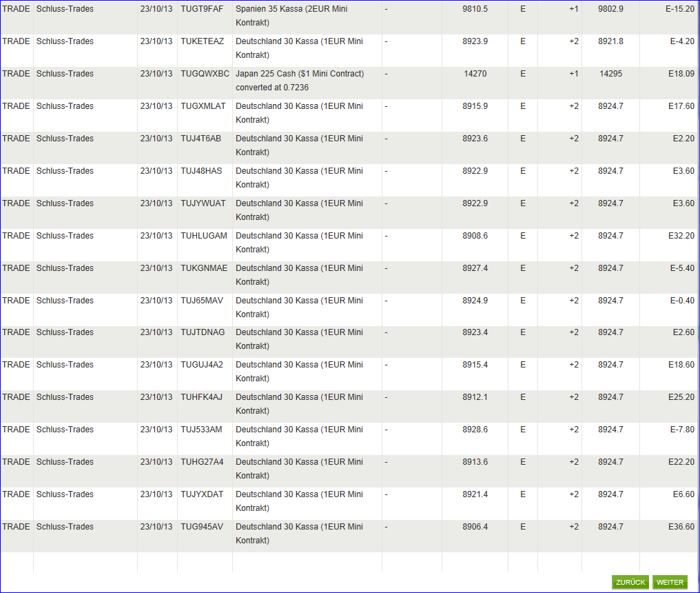This screenshot has width=700, height=593.
Task: Click profit value E32.20
Action: click(681, 236)
